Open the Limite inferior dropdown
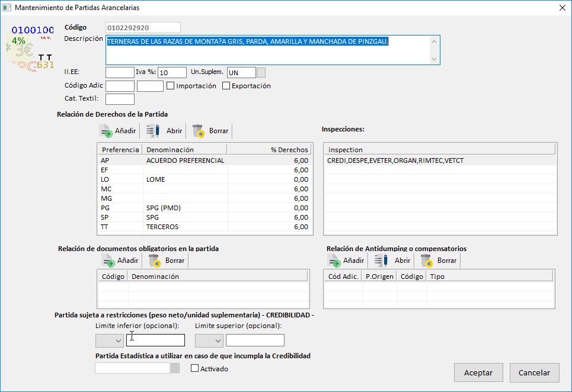 click(x=110, y=340)
